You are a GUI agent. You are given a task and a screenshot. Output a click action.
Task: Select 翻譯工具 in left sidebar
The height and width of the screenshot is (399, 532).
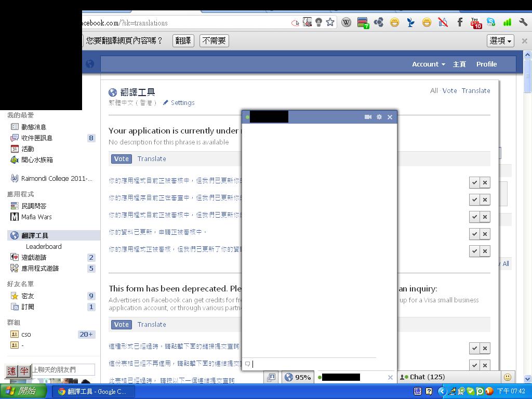[x=54, y=235]
